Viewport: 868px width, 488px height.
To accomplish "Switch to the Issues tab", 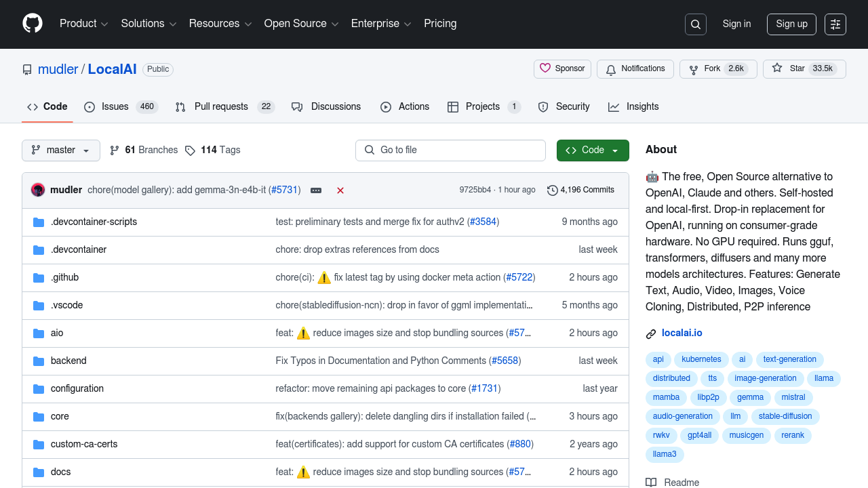I will pyautogui.click(x=121, y=106).
